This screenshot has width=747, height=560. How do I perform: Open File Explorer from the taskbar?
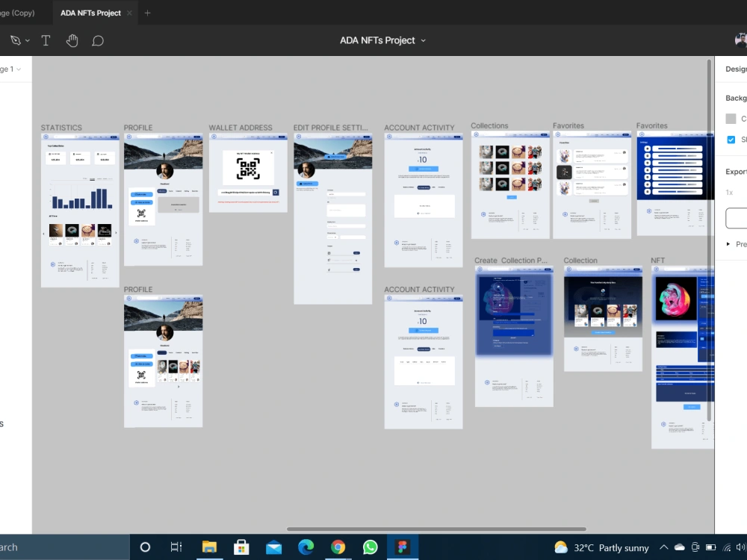pyautogui.click(x=209, y=547)
